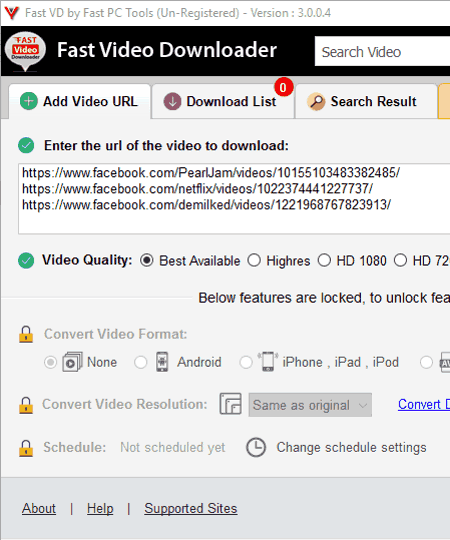
Task: Open the Same as original resolution dropdown
Action: click(x=310, y=405)
